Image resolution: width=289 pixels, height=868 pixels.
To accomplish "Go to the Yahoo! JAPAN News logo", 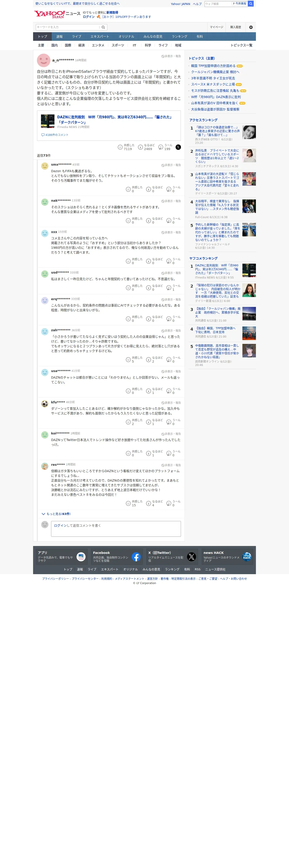I will [57, 14].
